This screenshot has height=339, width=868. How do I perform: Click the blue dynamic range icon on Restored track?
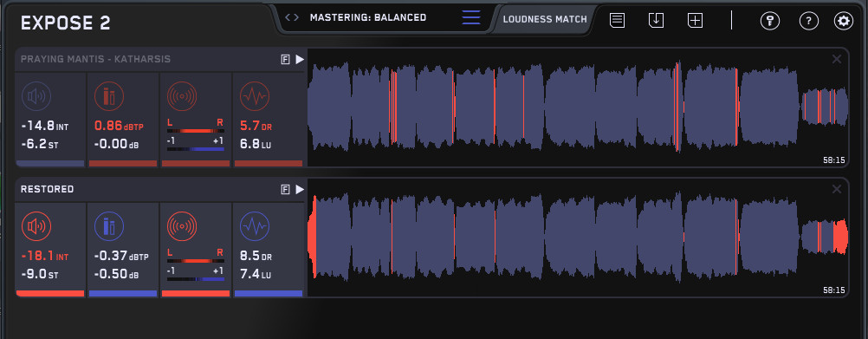pyautogui.click(x=255, y=226)
